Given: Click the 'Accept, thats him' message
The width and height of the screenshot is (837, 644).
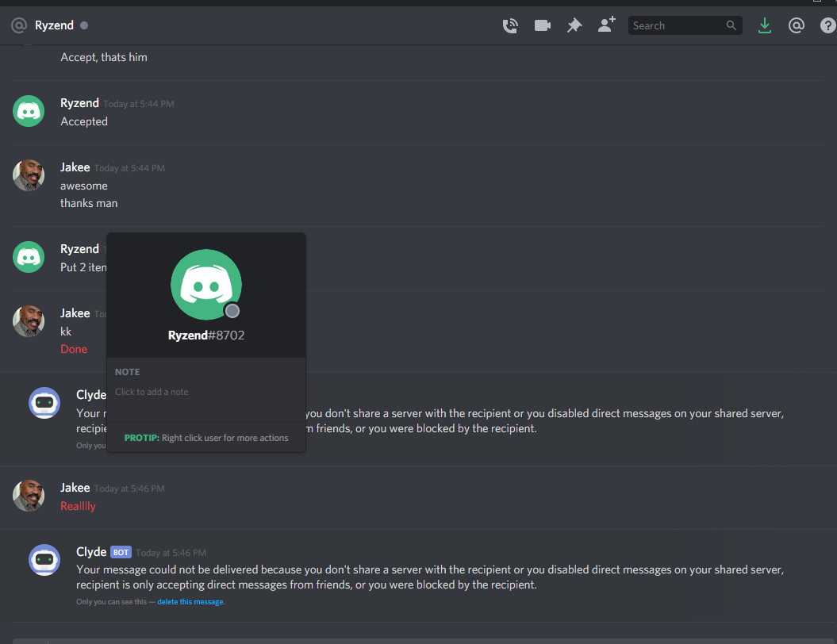Looking at the screenshot, I should point(104,57).
